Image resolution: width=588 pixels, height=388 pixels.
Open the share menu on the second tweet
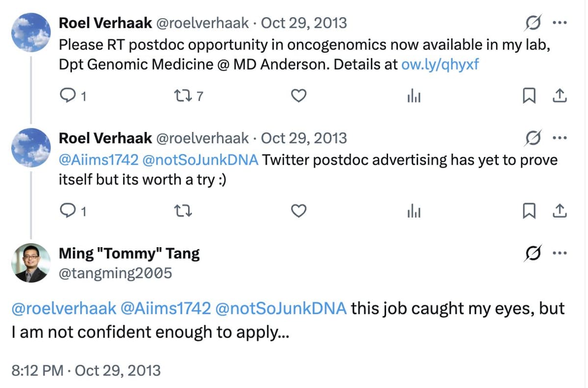pyautogui.click(x=561, y=211)
